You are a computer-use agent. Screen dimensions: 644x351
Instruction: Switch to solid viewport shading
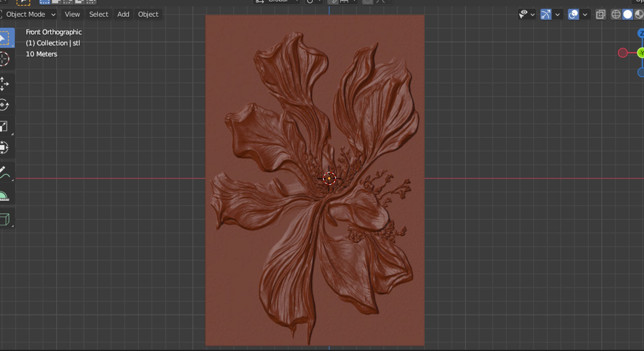click(627, 14)
